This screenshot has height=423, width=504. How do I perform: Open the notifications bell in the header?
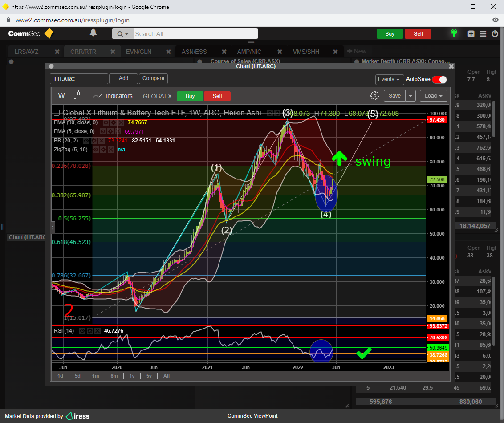tap(93, 33)
